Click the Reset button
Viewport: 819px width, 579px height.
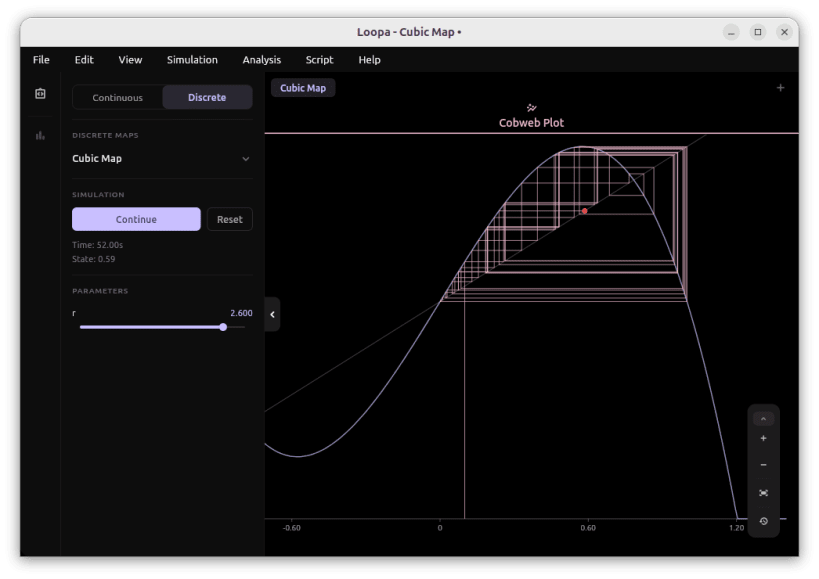click(x=230, y=219)
